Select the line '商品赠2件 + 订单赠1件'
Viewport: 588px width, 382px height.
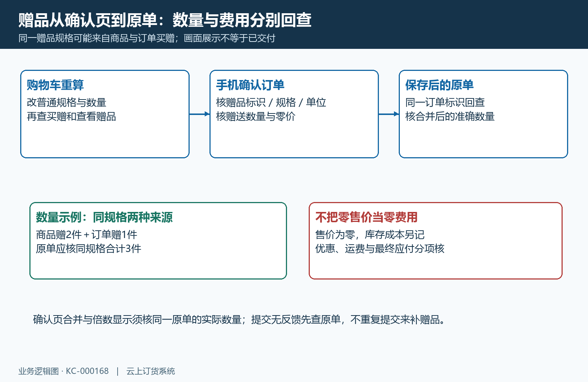click(86, 235)
